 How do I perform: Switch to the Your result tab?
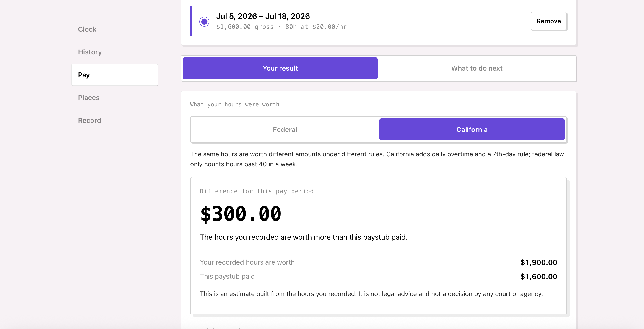[280, 68]
